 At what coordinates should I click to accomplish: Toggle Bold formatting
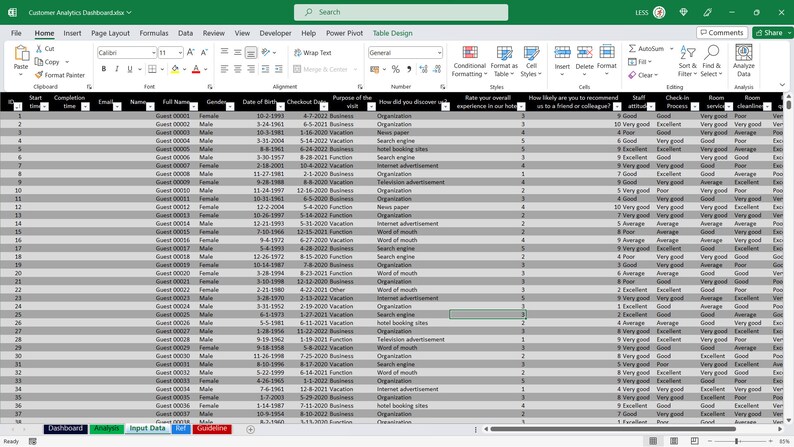pos(104,69)
